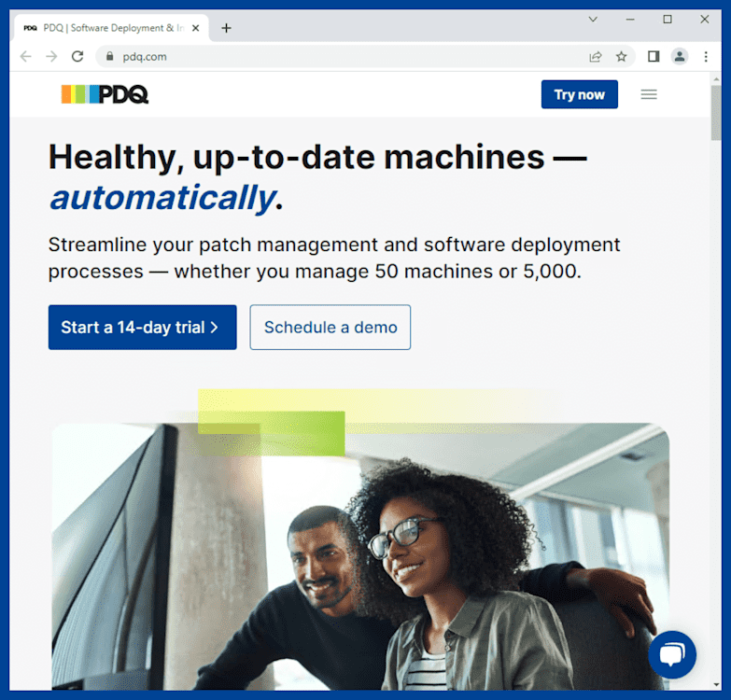Screen dimensions: 731x700
Task: Open the live chat bubble
Action: (672, 654)
